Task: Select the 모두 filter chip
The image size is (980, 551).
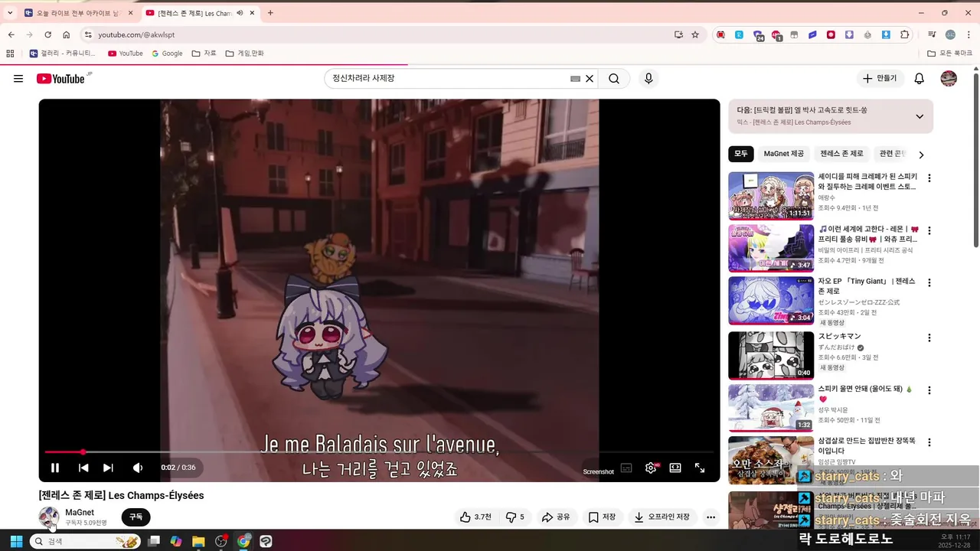Action: pyautogui.click(x=741, y=154)
